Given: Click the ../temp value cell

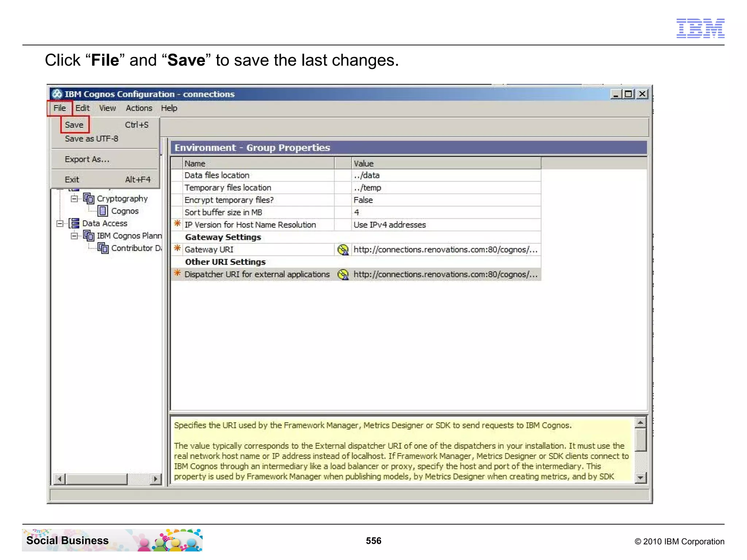Looking at the screenshot, I should click(446, 188).
